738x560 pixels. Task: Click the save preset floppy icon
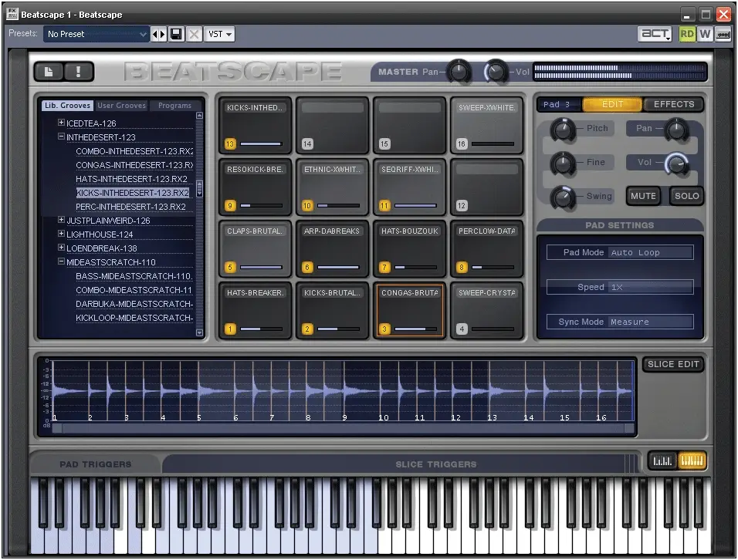point(177,34)
